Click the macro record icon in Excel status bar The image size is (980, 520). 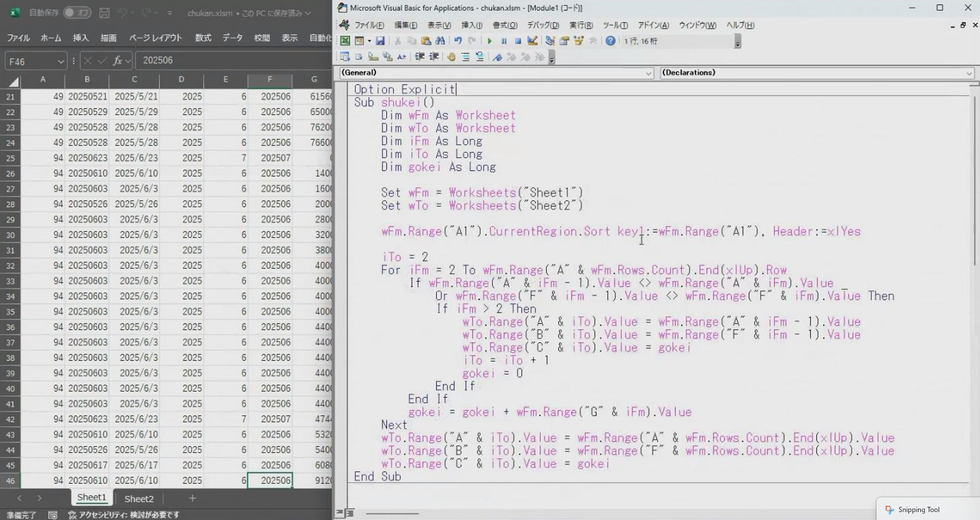(x=53, y=515)
